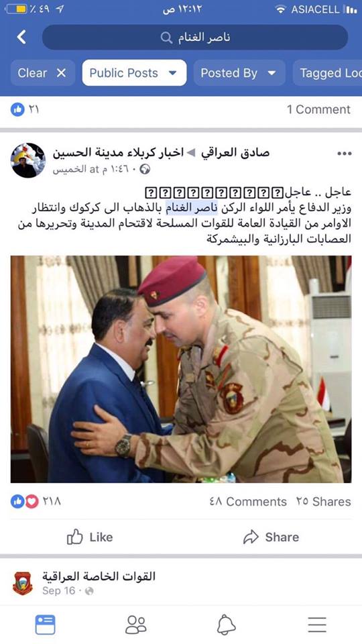This screenshot has height=644, width=362.
Task: Tap the poster's profile picture
Action: pyautogui.click(x=28, y=160)
